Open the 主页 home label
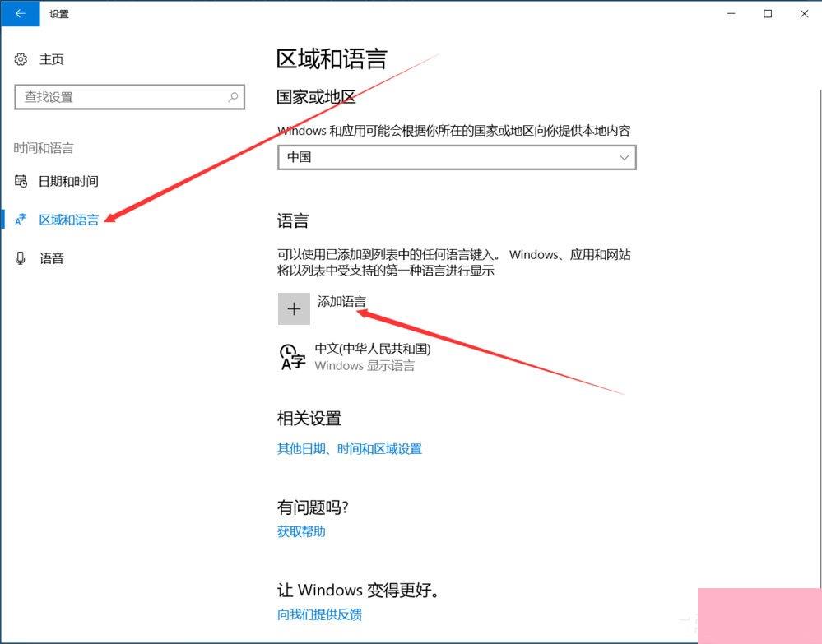The height and width of the screenshot is (644, 822). coord(51,59)
